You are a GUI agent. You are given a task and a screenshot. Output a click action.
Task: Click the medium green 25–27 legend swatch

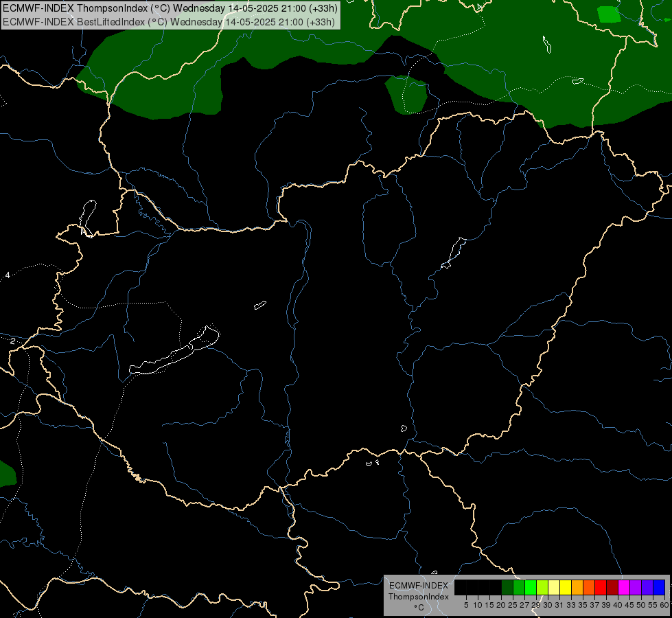coord(519,588)
